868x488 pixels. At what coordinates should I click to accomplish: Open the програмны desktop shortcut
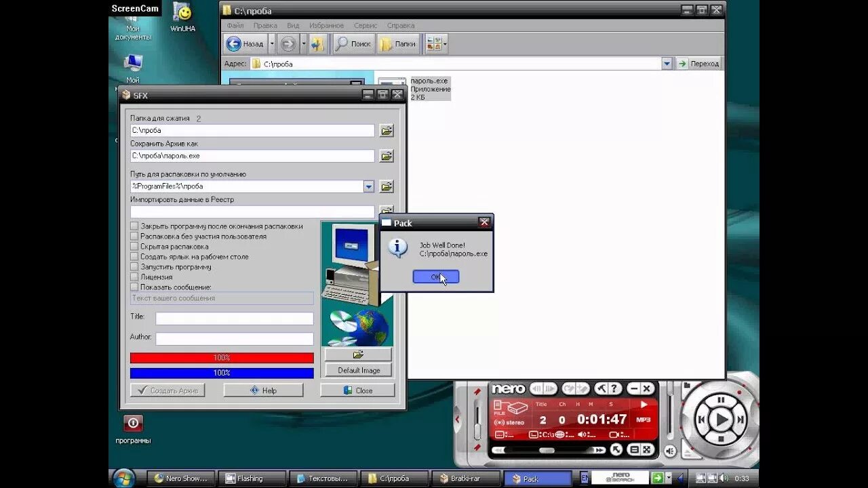pyautogui.click(x=133, y=430)
